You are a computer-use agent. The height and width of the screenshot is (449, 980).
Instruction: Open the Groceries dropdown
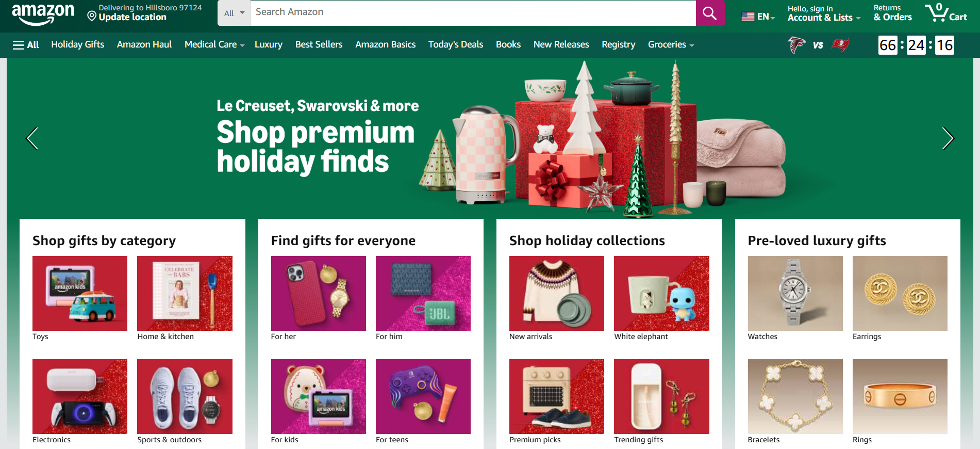click(671, 45)
